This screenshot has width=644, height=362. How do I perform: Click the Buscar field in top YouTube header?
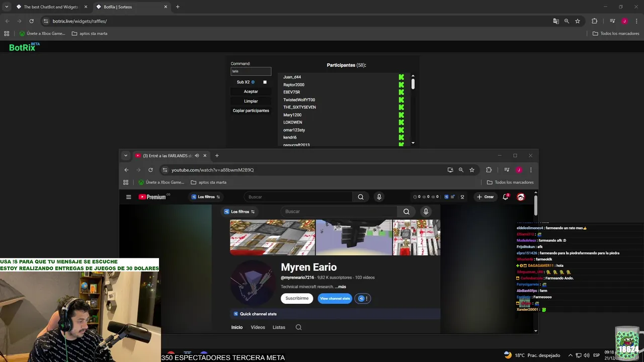coord(298,197)
